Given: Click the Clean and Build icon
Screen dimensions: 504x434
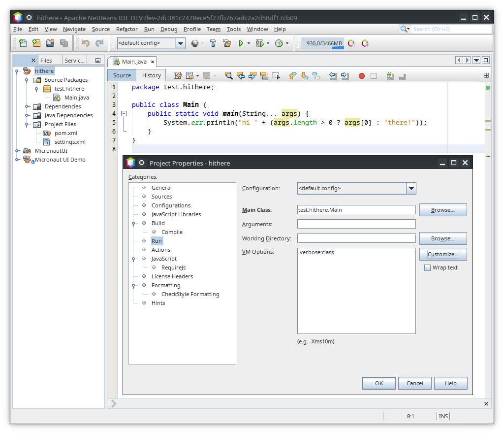Looking at the screenshot, I should (x=227, y=43).
